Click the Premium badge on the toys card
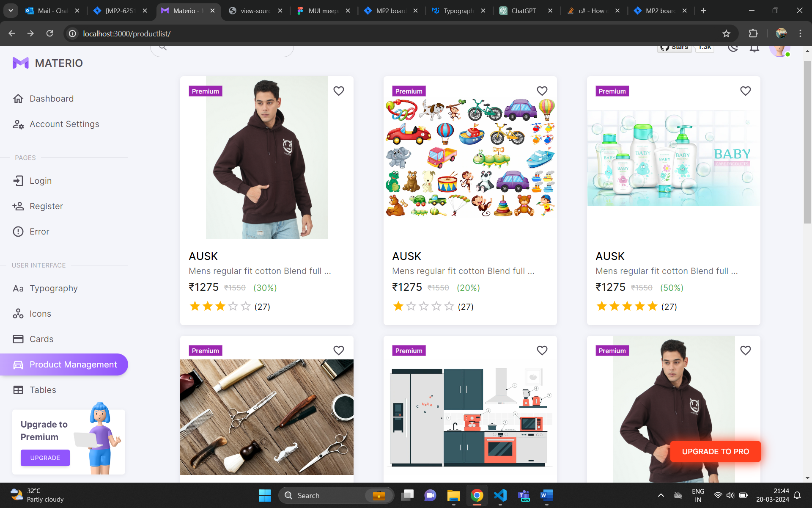 pos(409,91)
